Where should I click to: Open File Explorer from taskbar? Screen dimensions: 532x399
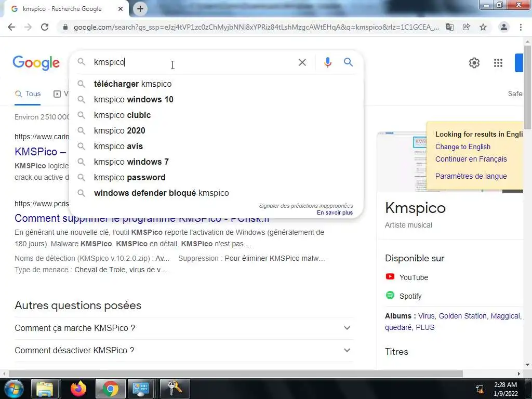click(45, 389)
